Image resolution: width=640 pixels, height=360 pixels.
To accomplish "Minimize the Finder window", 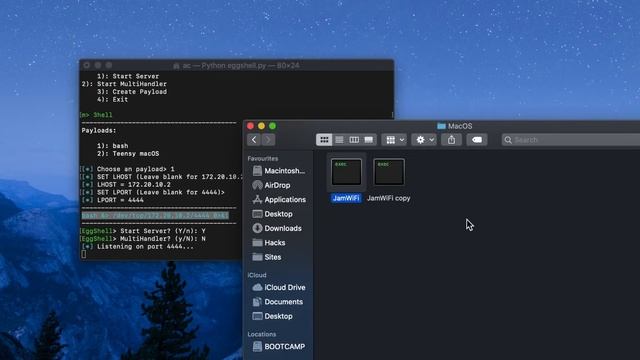I will [x=261, y=126].
